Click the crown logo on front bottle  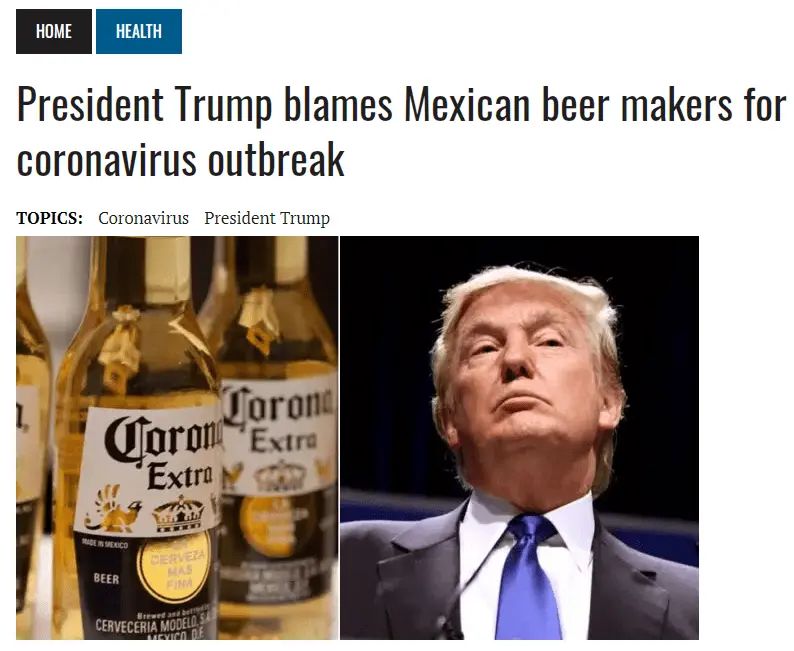click(178, 513)
